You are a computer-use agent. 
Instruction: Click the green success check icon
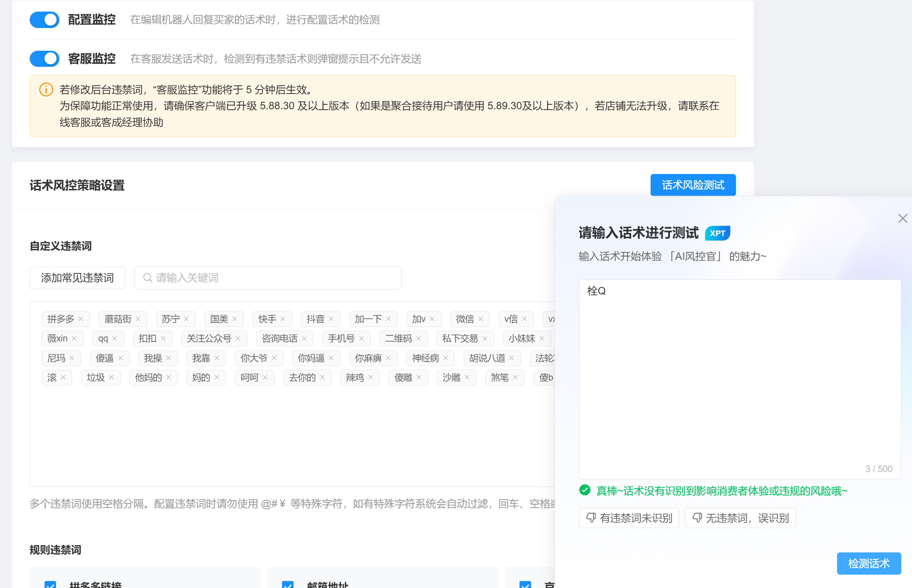tap(585, 490)
